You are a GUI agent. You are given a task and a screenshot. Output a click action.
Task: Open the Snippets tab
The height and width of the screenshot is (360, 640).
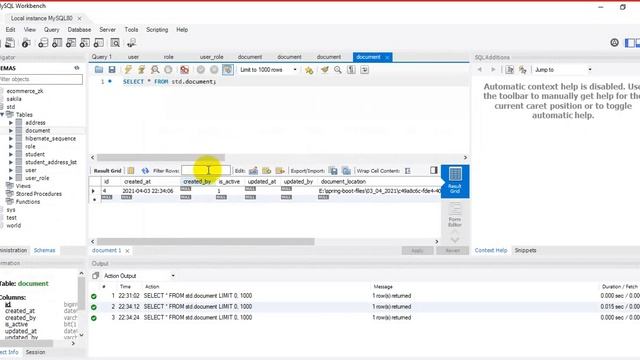tap(525, 250)
